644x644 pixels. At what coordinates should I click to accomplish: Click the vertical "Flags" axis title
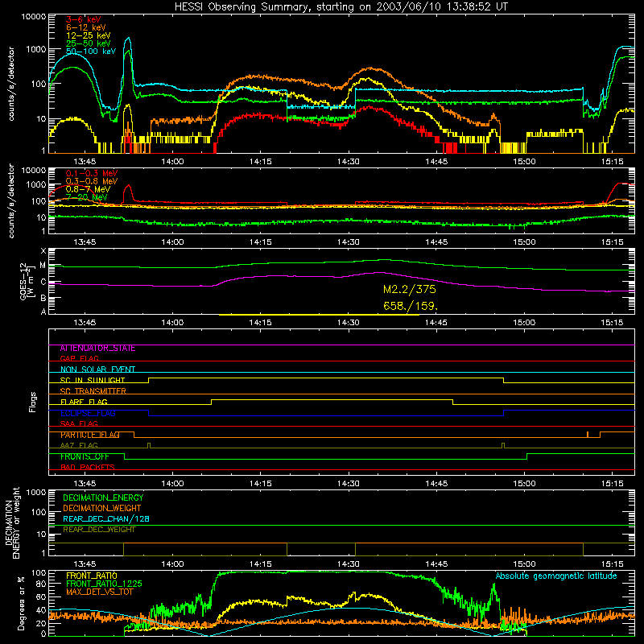(33, 402)
